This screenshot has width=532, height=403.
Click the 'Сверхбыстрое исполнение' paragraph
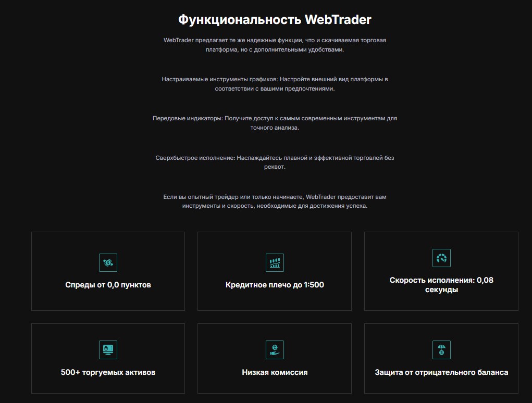point(275,162)
